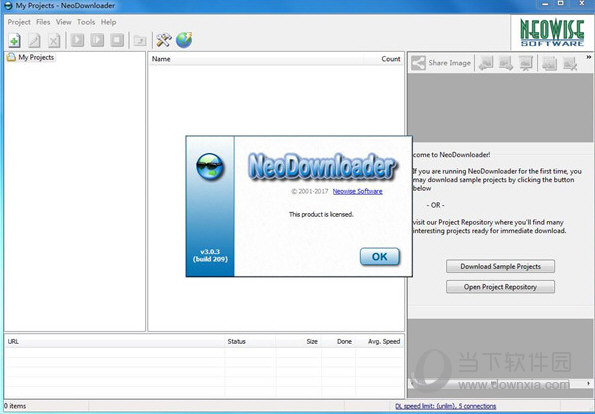Click the DL speed limit status link
The image size is (595, 414).
point(445,406)
